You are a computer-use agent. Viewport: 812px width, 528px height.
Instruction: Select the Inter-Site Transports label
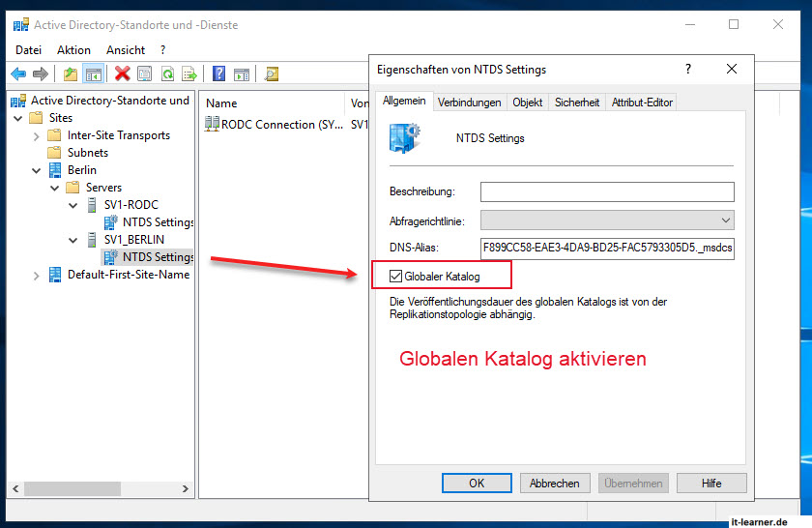(x=119, y=135)
